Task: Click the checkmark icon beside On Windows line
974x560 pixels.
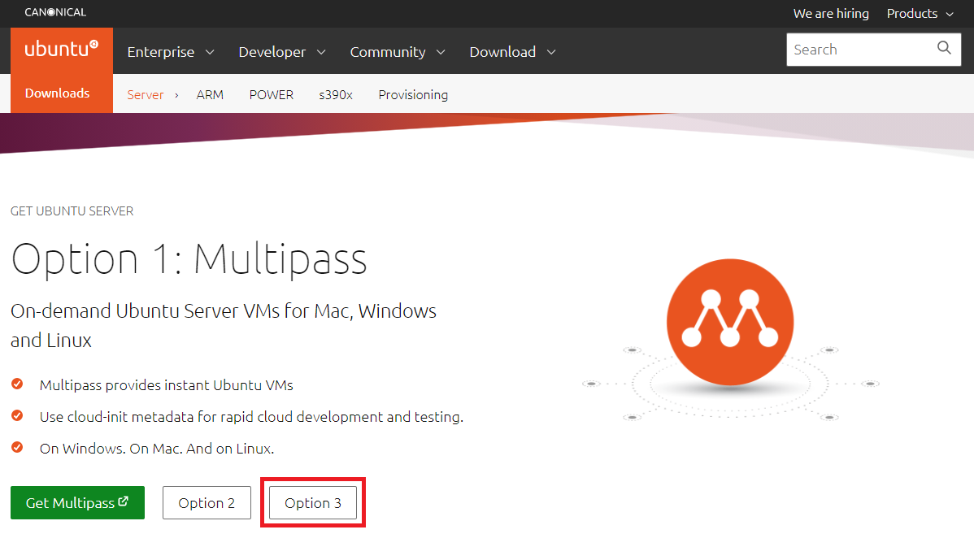Action: pyautogui.click(x=17, y=448)
